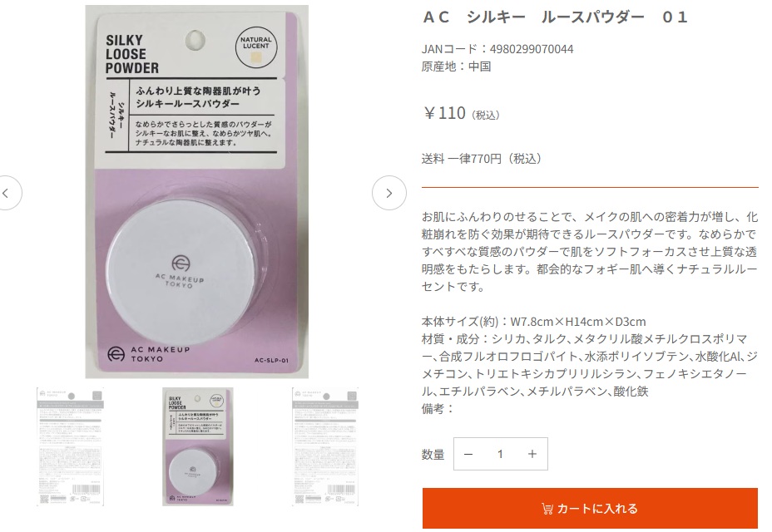Viewport: 772px width, 532px height.
Task: Click the 原産地:中国 origin line
Action: [x=456, y=66]
